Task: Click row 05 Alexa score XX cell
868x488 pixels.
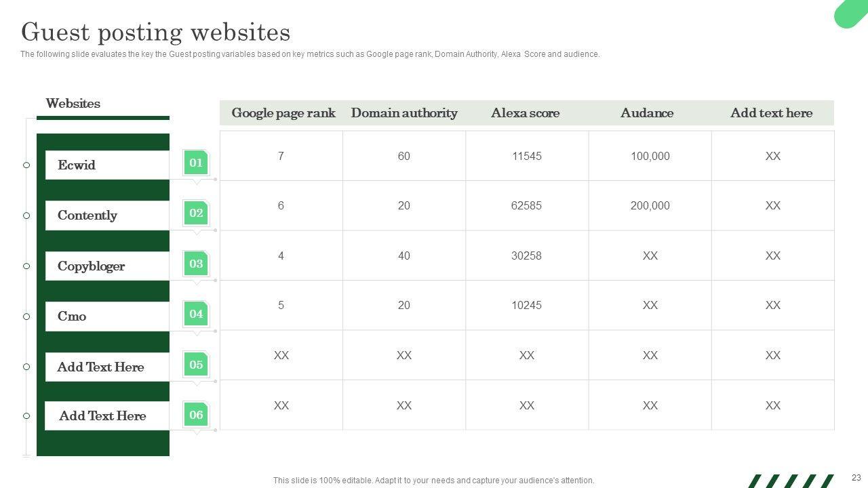Action: coord(527,355)
